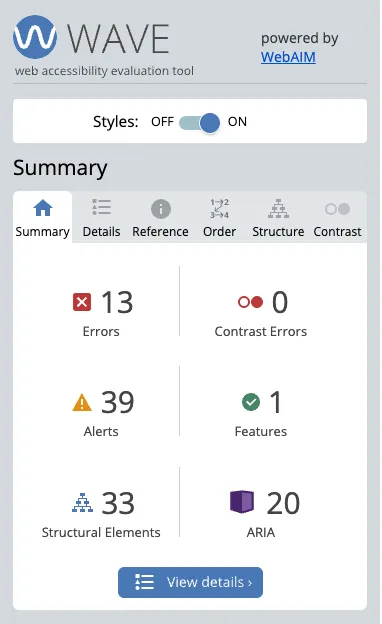Toggle the Styles switch
Screen dimensions: 382x624
(x=199, y=123)
